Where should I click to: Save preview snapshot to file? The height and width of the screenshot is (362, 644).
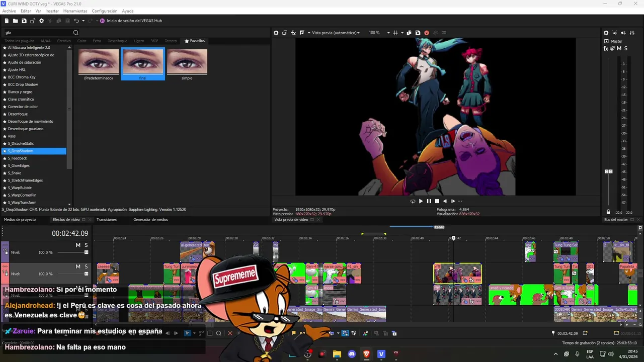[418, 33]
